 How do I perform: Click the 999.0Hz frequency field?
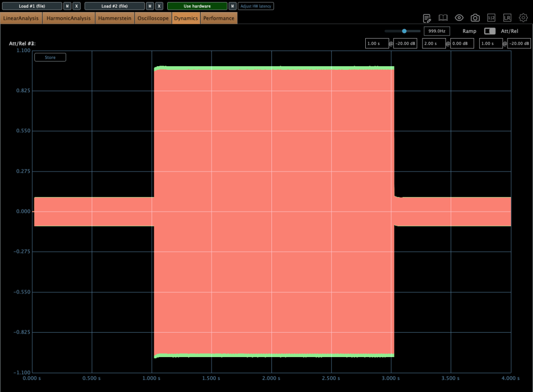437,31
